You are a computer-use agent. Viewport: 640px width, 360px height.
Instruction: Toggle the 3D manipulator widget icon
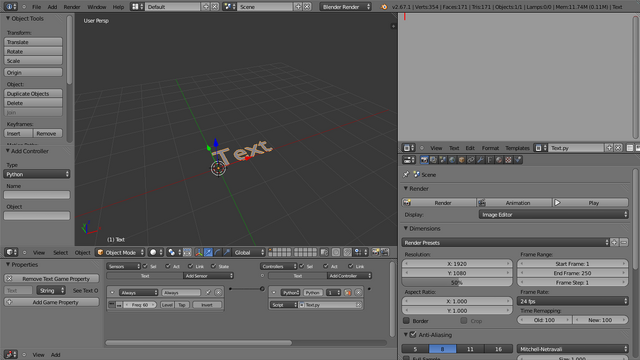[199, 252]
